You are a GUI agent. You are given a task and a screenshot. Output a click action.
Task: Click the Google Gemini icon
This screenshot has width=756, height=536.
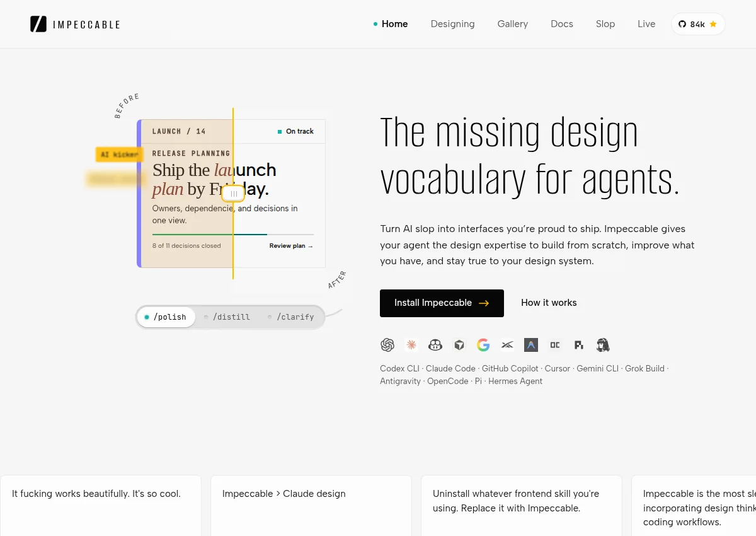tap(483, 345)
